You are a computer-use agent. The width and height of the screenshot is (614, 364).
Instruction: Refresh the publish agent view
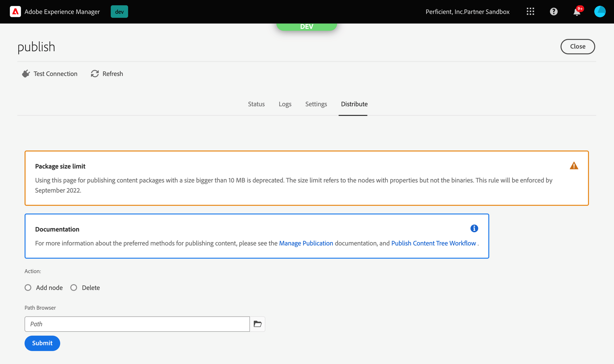point(107,74)
